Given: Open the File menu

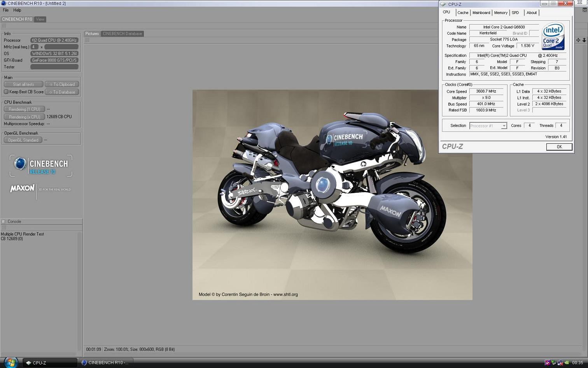Looking at the screenshot, I should pos(5,10).
